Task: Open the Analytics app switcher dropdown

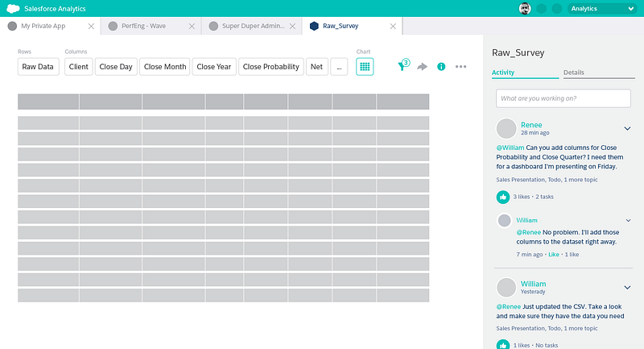Action: [602, 9]
